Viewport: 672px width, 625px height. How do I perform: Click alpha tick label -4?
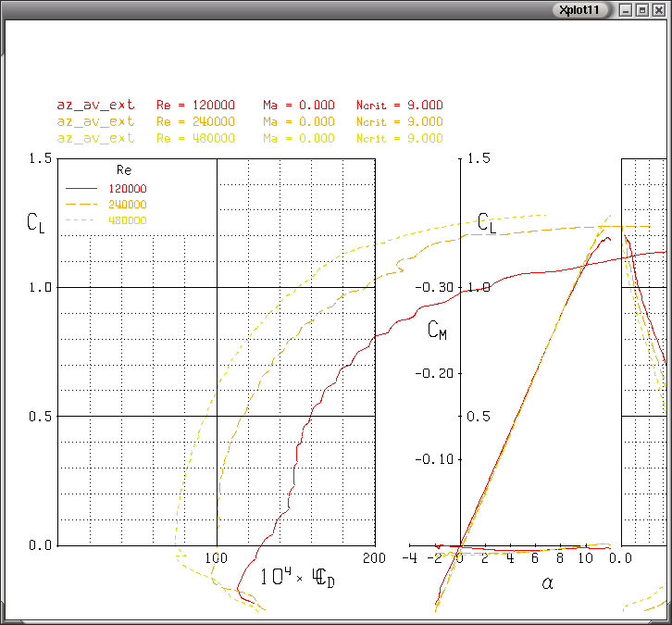tap(410, 558)
